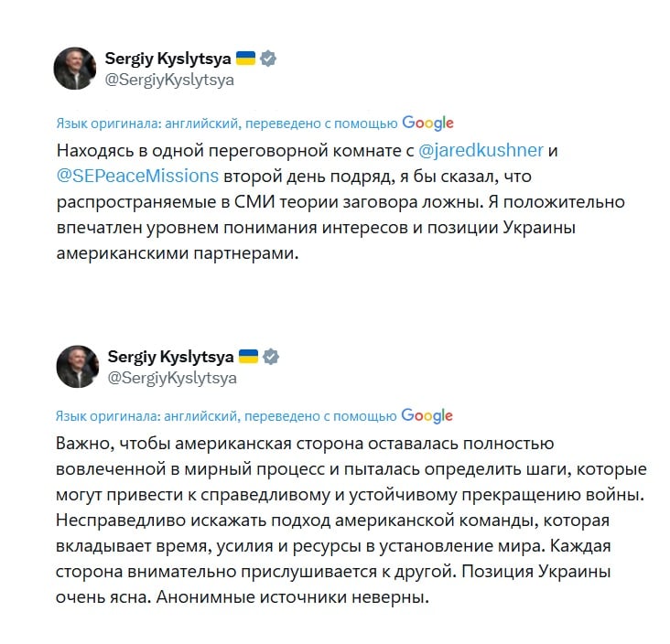Open Sergiy Kyslytsya name in second tweet
This screenshot has width=670, height=644.
pos(171,356)
